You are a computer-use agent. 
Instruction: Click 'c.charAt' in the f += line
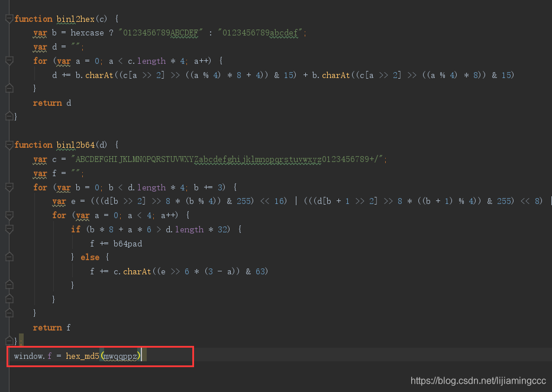click(133, 271)
